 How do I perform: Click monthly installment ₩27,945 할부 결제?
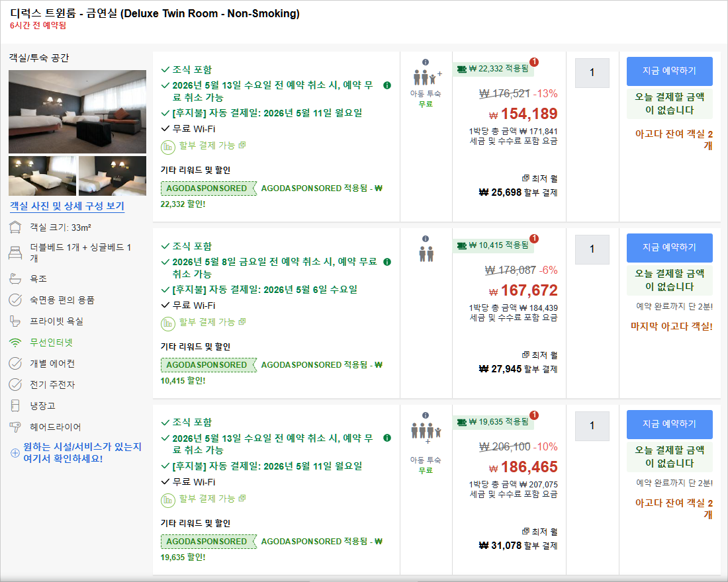pos(518,369)
